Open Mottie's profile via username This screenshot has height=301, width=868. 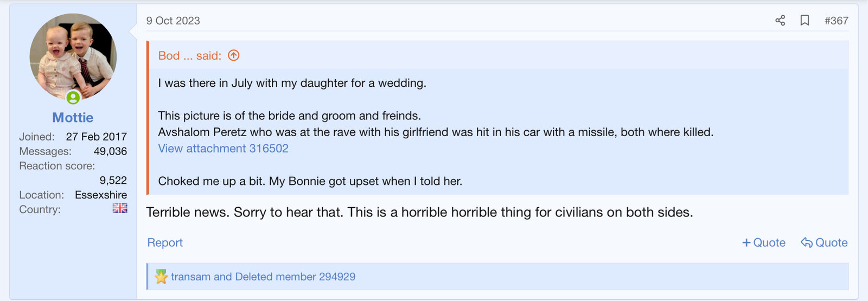73,118
